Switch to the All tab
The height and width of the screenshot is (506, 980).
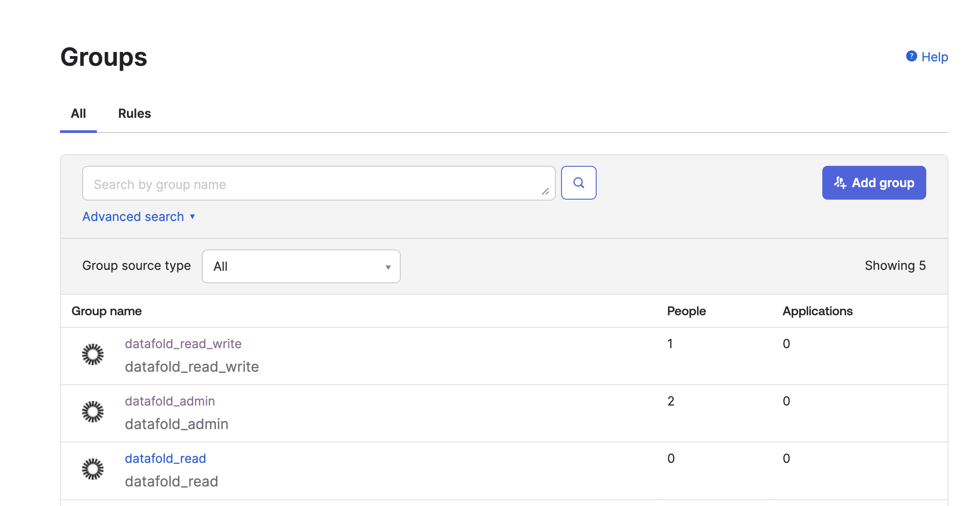pos(78,114)
